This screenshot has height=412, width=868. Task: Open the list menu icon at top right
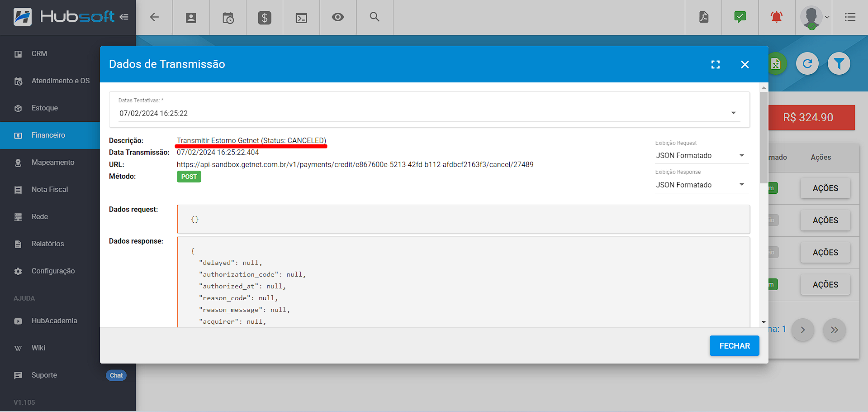[x=850, y=17]
